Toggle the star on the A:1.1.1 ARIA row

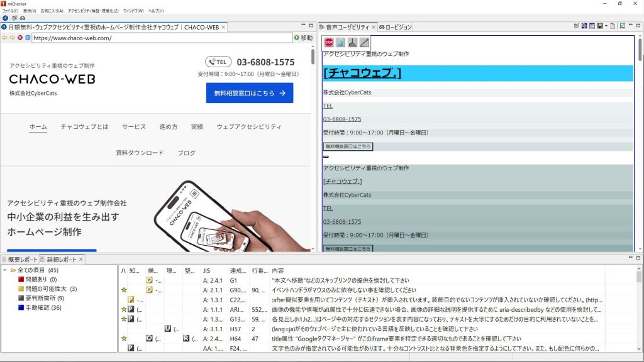pyautogui.click(x=123, y=309)
